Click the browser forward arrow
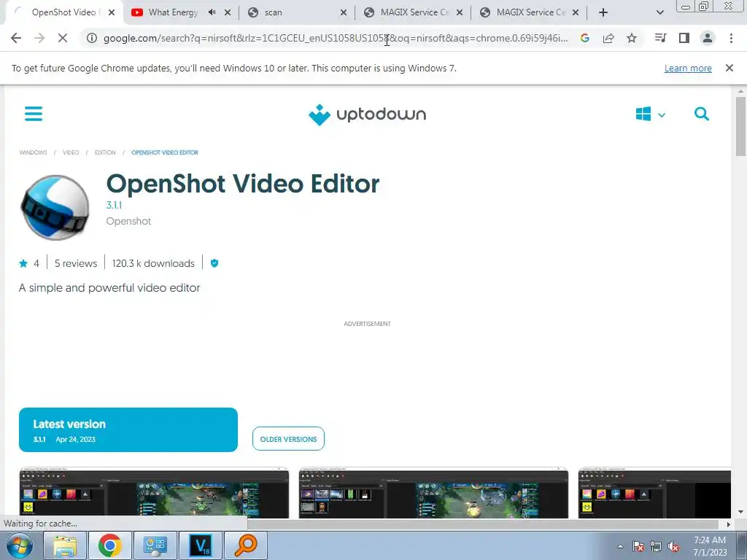Screen dimensions: 747x560 pos(39,38)
